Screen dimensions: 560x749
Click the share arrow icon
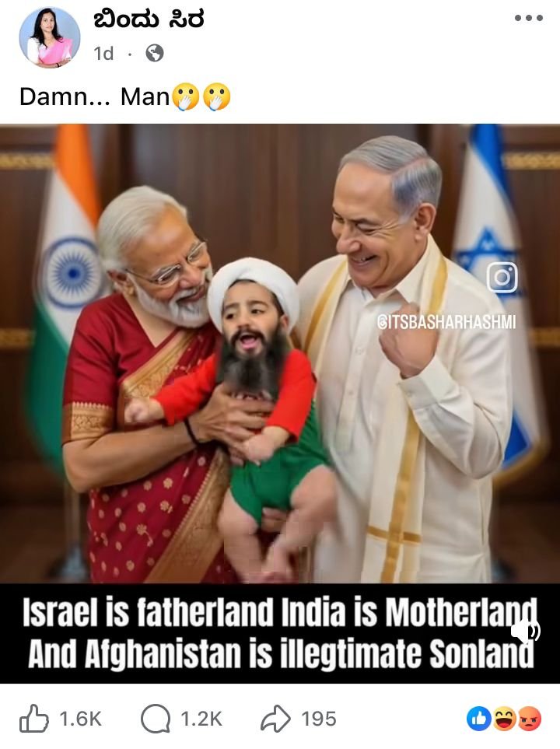tap(275, 719)
